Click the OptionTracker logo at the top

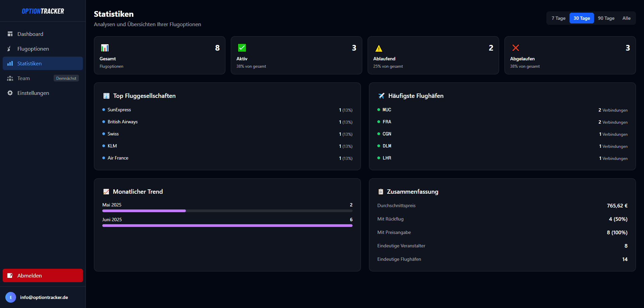click(x=43, y=11)
